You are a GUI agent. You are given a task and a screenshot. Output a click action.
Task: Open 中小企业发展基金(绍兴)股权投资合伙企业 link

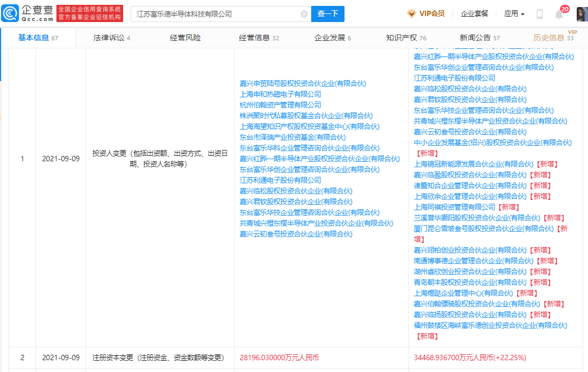(x=492, y=143)
